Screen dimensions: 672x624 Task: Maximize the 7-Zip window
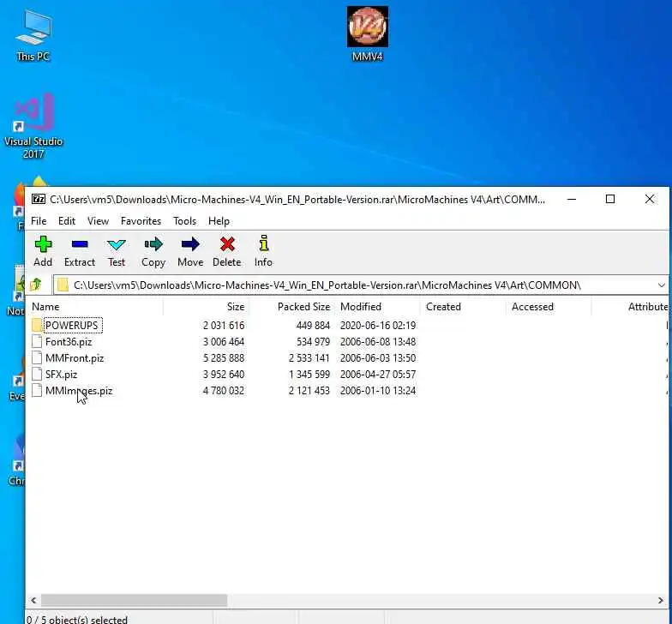(610, 199)
